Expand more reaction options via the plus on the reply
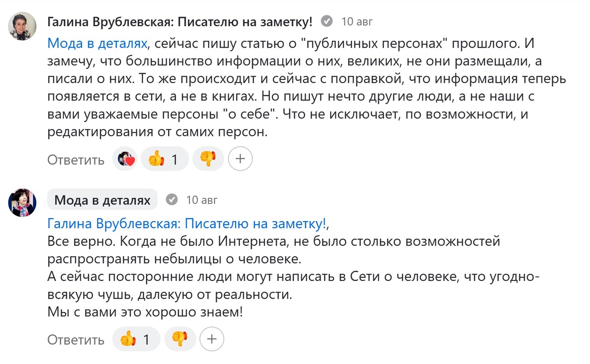 (211, 339)
